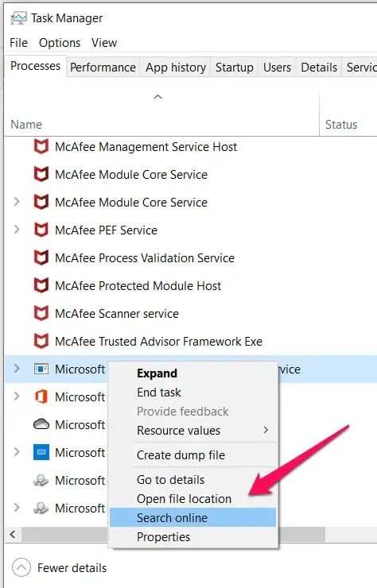Open the Resource values submenu arrow

(266, 430)
